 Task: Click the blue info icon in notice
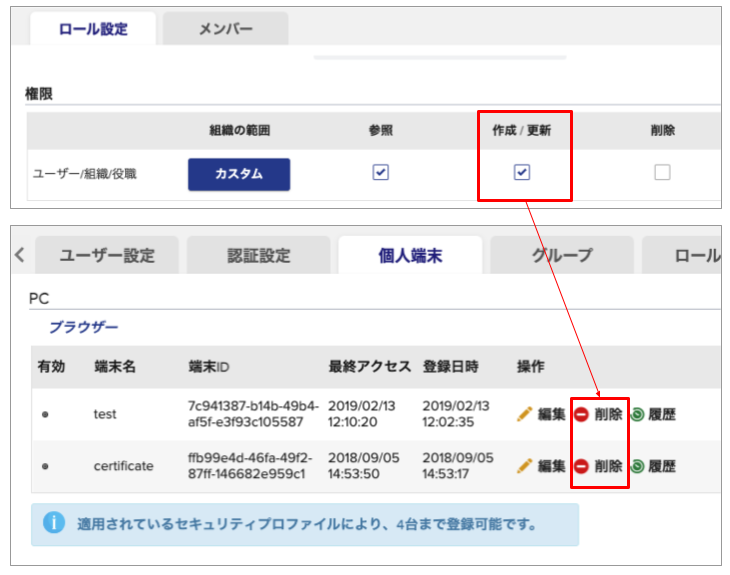click(x=54, y=522)
